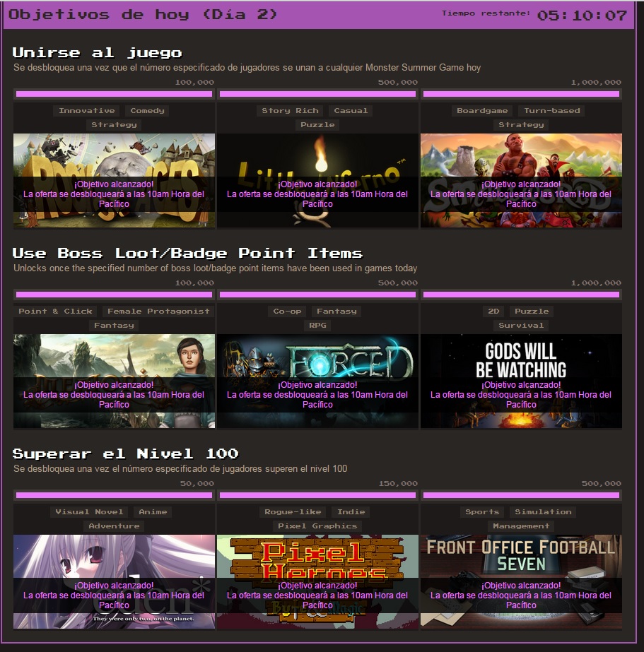Click the Adventure tag
This screenshot has height=652, width=644.
114,526
